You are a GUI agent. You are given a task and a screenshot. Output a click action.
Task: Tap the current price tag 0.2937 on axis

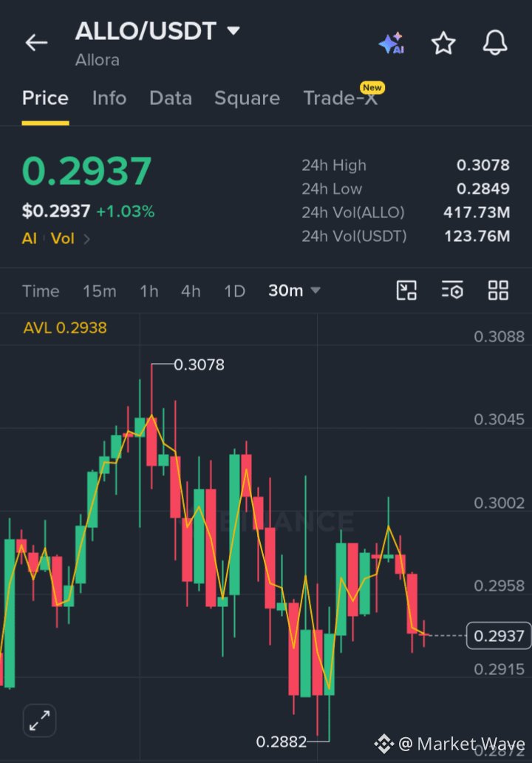pos(499,636)
